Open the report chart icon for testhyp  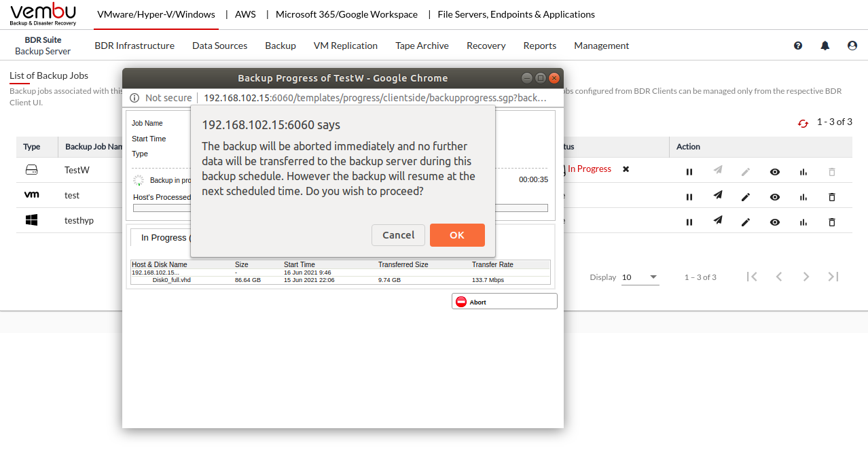point(803,222)
